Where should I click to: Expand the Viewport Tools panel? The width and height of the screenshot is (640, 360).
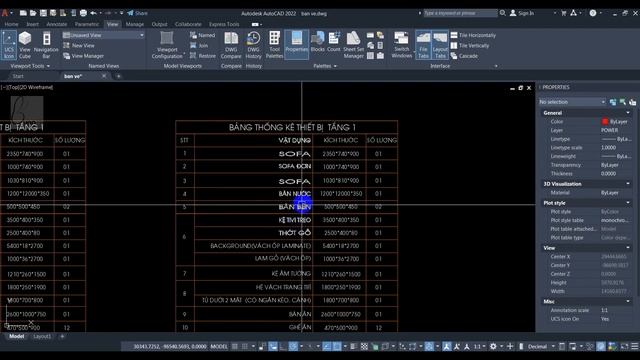[30, 66]
